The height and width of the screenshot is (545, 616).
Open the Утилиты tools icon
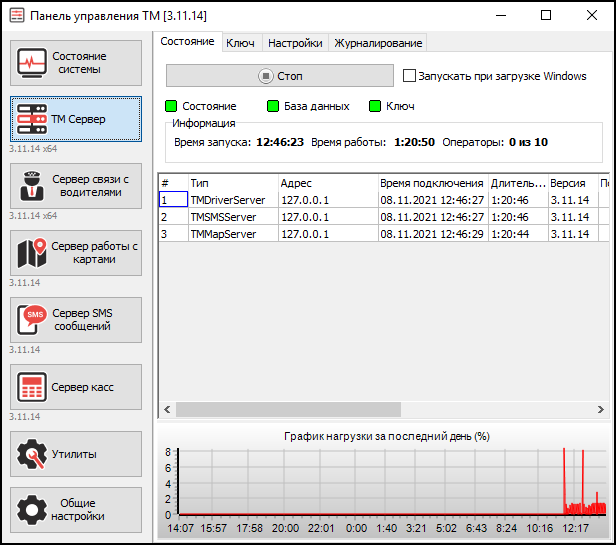32,454
